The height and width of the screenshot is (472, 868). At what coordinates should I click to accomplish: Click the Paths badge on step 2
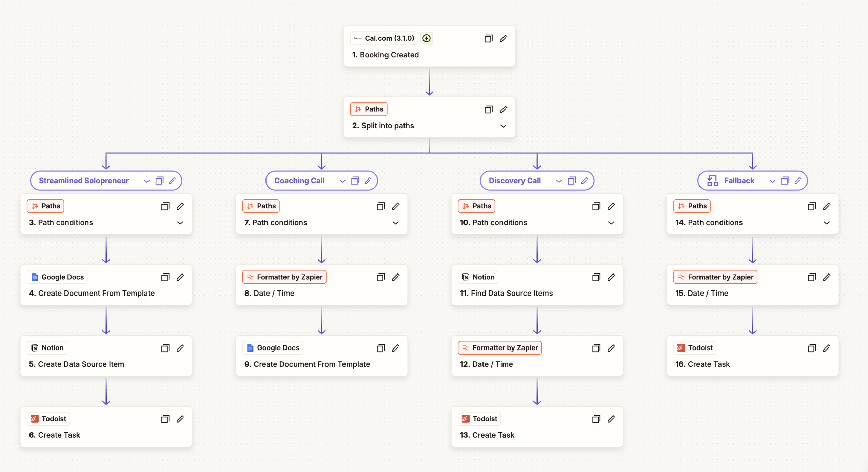point(369,109)
